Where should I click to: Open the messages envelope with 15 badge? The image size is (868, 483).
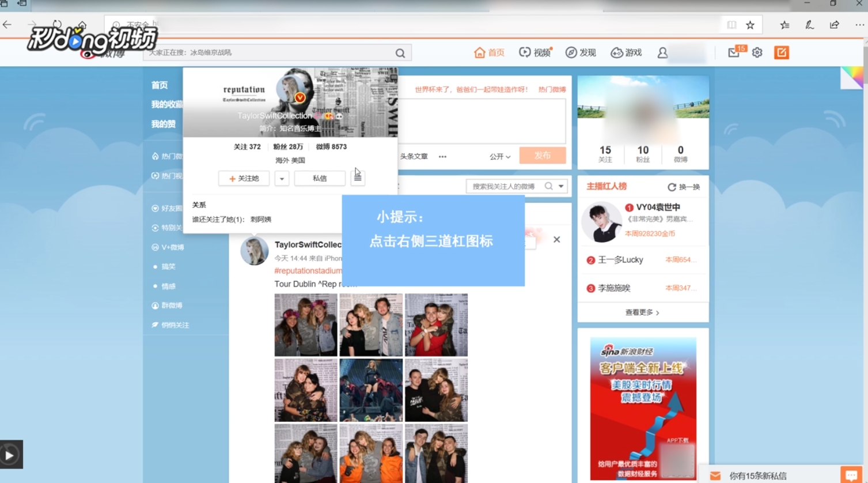[734, 52]
